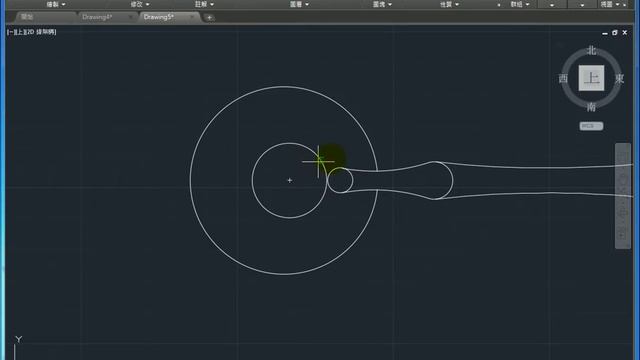The width and height of the screenshot is (640, 360).
Task: Expand the 群組 ribbon panel dropdown
Action: (520, 4)
